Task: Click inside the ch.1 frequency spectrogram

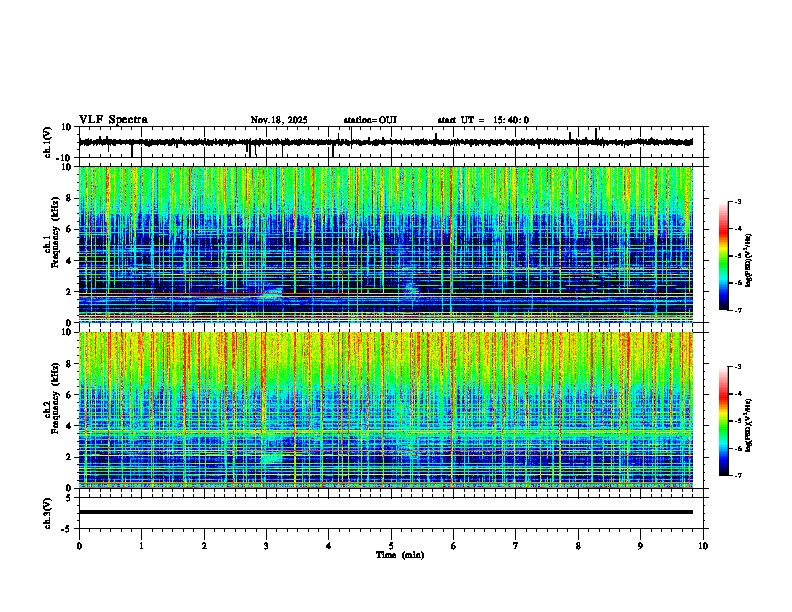Action: tap(385, 244)
